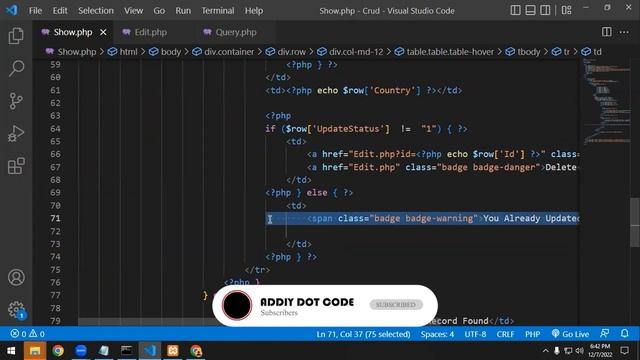Expand div.row breadcrumb
This screenshot has height=360, width=640.
tap(286, 52)
